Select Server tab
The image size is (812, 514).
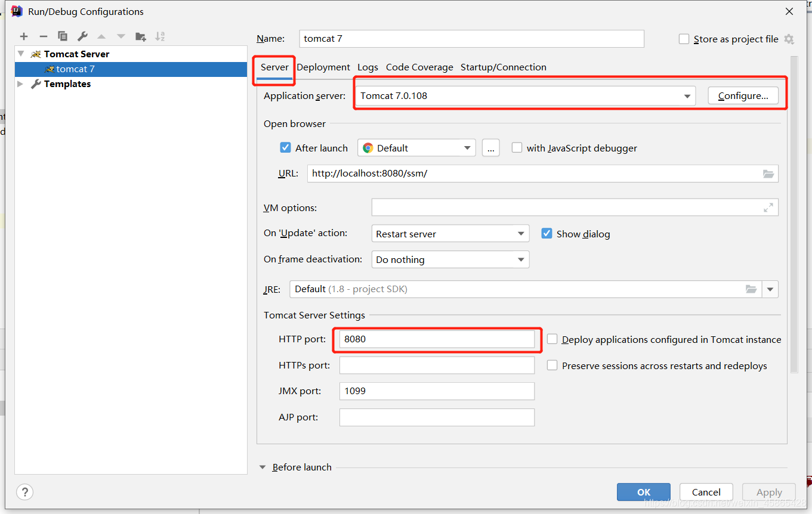pos(274,67)
